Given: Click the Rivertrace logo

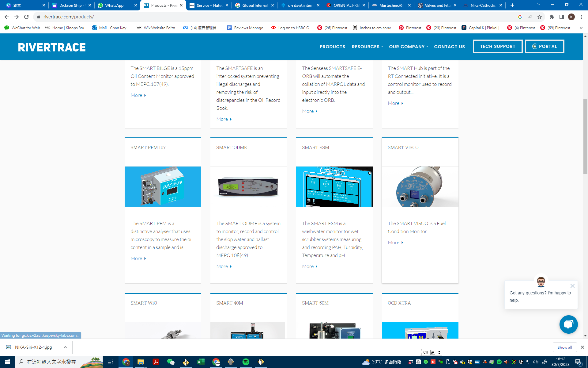Looking at the screenshot, I should [x=52, y=47].
